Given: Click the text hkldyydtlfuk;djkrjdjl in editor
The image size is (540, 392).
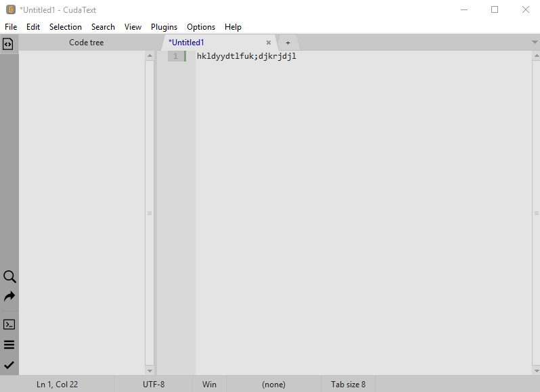Looking at the screenshot, I should tap(246, 56).
